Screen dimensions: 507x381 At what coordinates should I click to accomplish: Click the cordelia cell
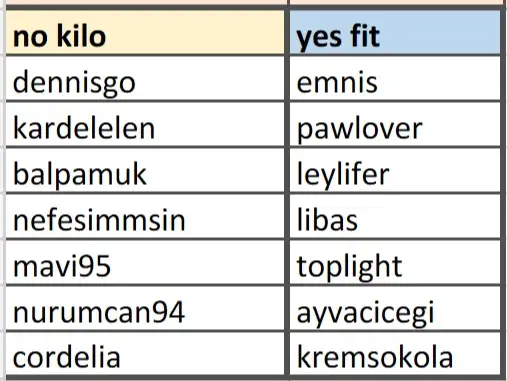point(145,354)
